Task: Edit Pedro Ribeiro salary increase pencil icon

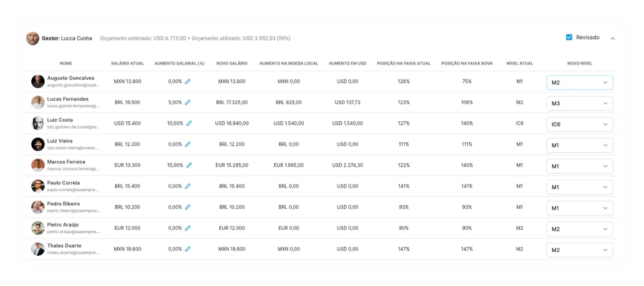Action: (x=187, y=207)
